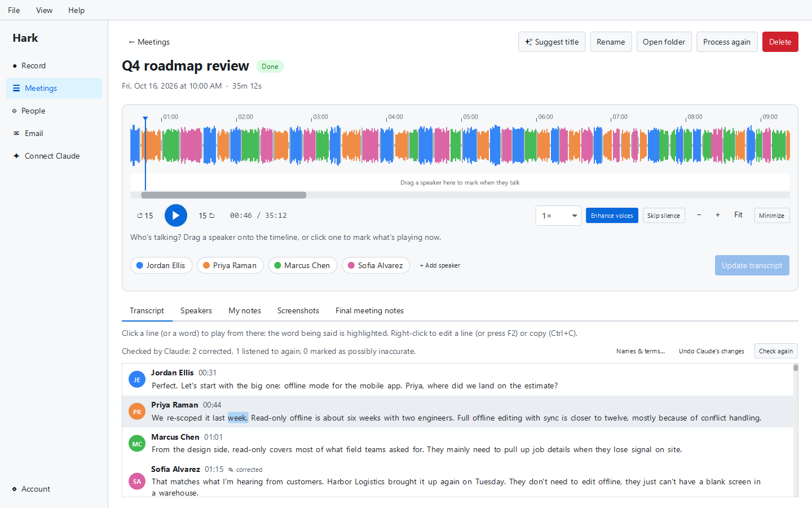
Task: Click the 00:46 / 35:12 time display
Action: [258, 216]
